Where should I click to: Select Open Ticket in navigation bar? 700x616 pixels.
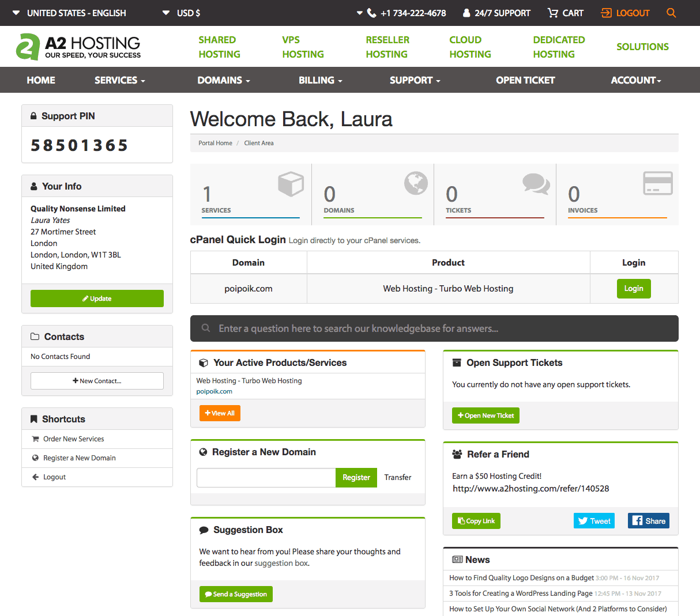(x=525, y=80)
